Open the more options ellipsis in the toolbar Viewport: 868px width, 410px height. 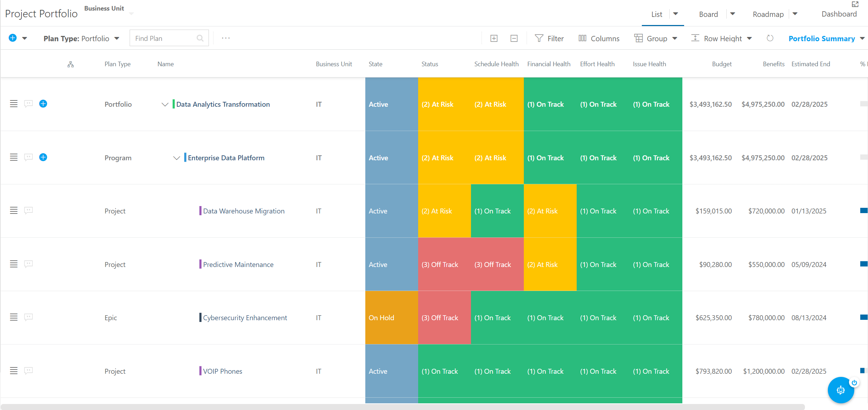(x=226, y=38)
